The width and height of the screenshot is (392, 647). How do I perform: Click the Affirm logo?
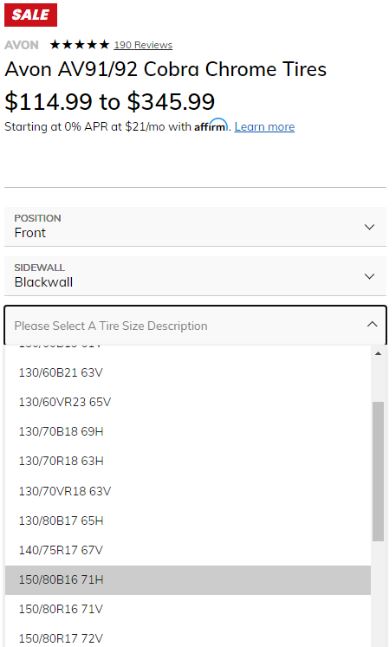[x=211, y=125]
